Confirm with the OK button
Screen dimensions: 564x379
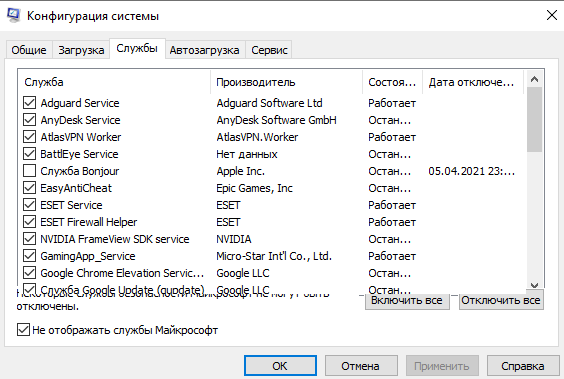tap(280, 366)
